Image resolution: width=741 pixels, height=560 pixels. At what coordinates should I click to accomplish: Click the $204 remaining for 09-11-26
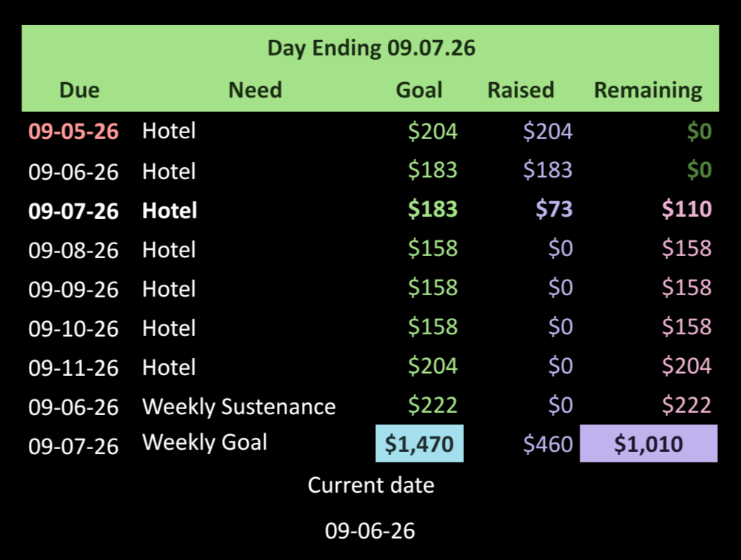tap(687, 366)
